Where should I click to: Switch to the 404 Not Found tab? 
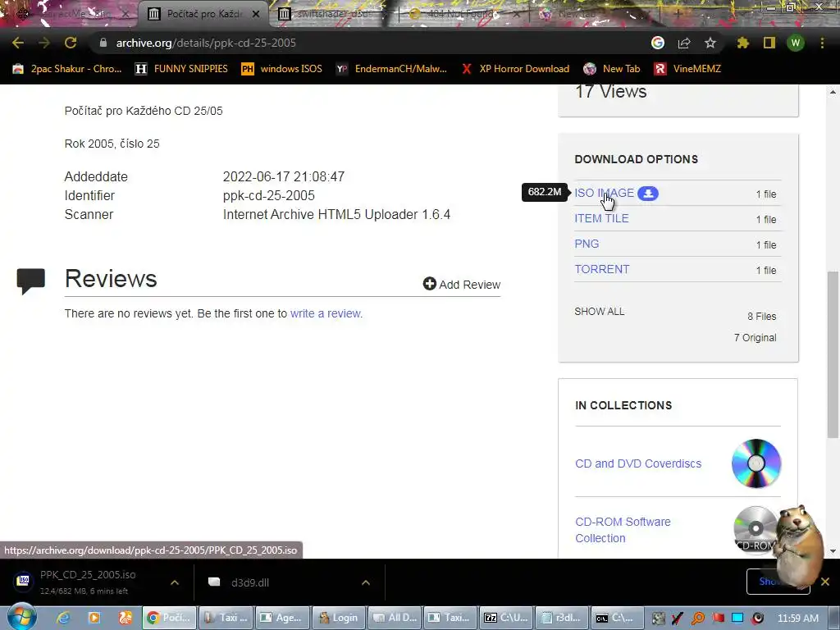461,14
